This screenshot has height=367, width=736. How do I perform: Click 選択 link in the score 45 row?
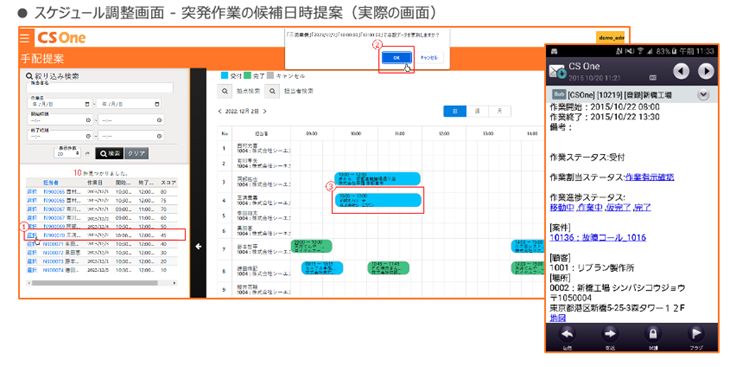pyautogui.click(x=31, y=235)
